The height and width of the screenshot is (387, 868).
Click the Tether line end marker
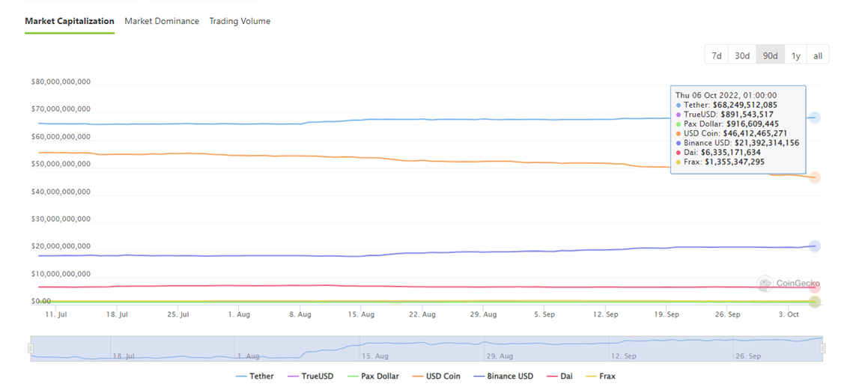(814, 118)
